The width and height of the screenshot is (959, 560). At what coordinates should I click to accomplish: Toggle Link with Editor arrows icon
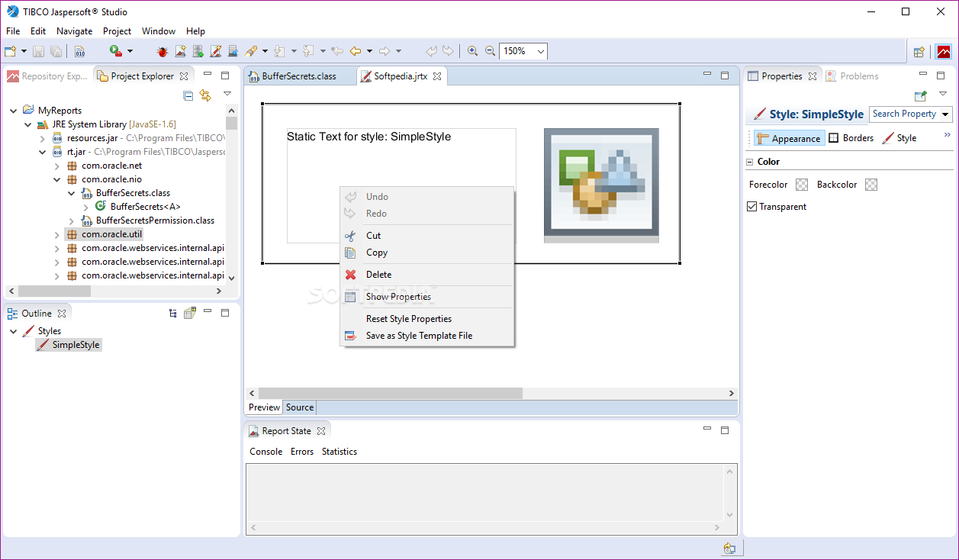coord(205,95)
